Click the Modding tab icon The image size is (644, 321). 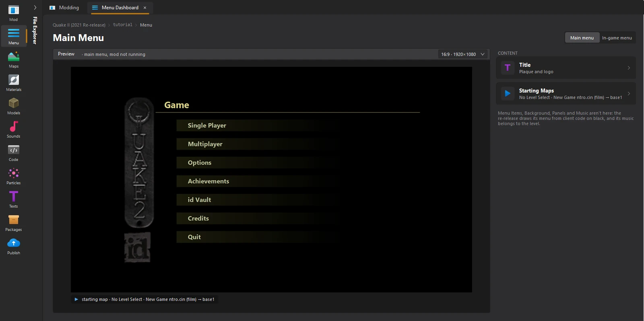(x=52, y=8)
